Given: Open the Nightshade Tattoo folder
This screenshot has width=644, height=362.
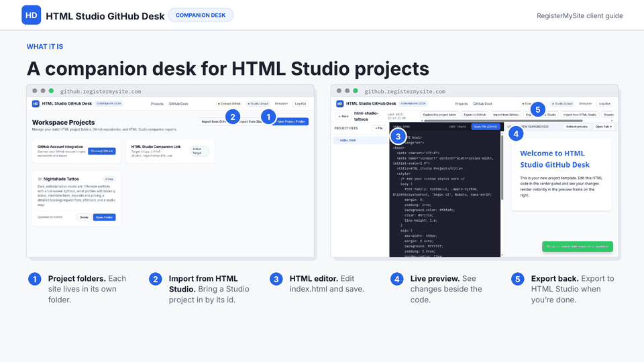Looking at the screenshot, I should click(104, 217).
